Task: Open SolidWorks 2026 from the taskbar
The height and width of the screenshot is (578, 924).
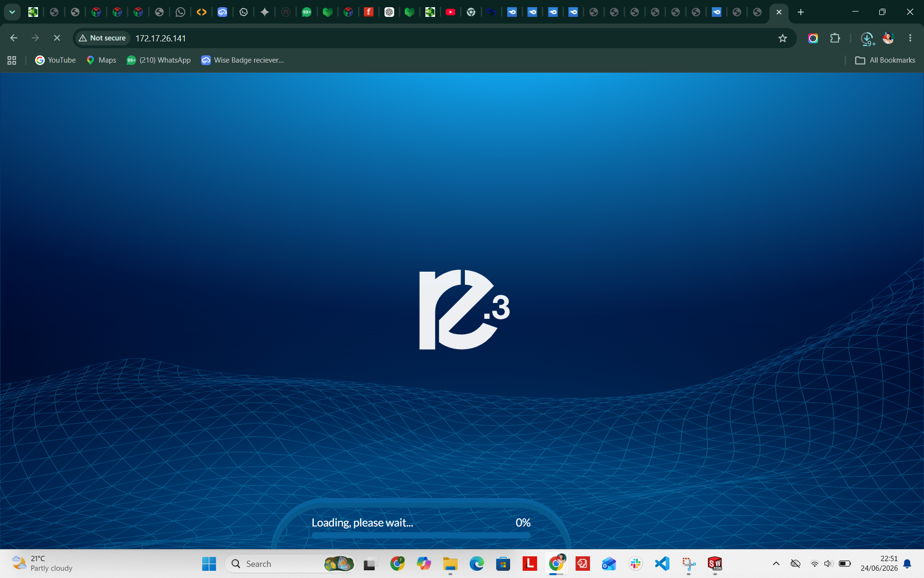Action: click(x=715, y=564)
